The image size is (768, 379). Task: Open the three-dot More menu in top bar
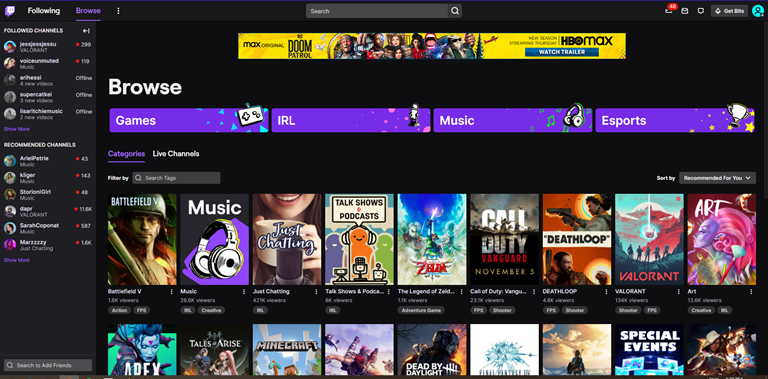[x=118, y=11]
